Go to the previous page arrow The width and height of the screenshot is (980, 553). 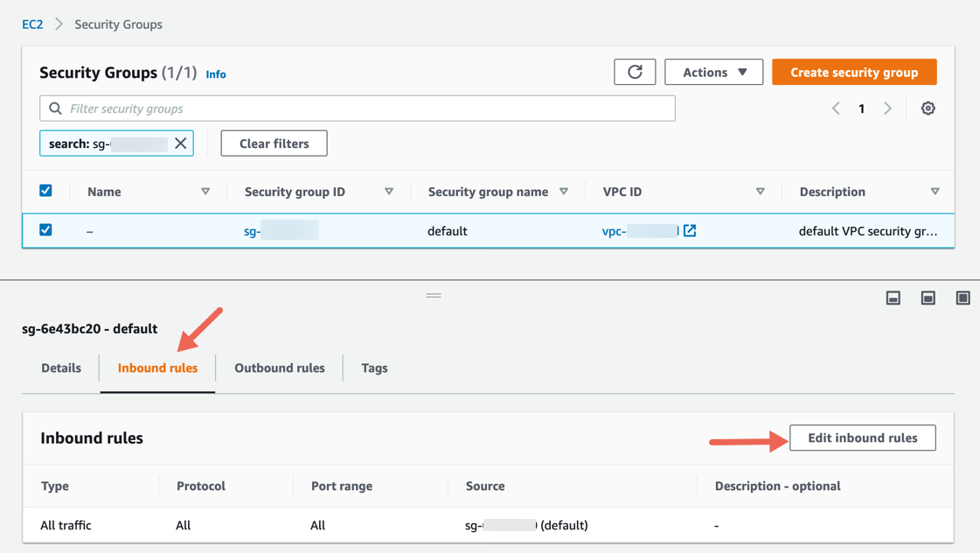tap(836, 108)
